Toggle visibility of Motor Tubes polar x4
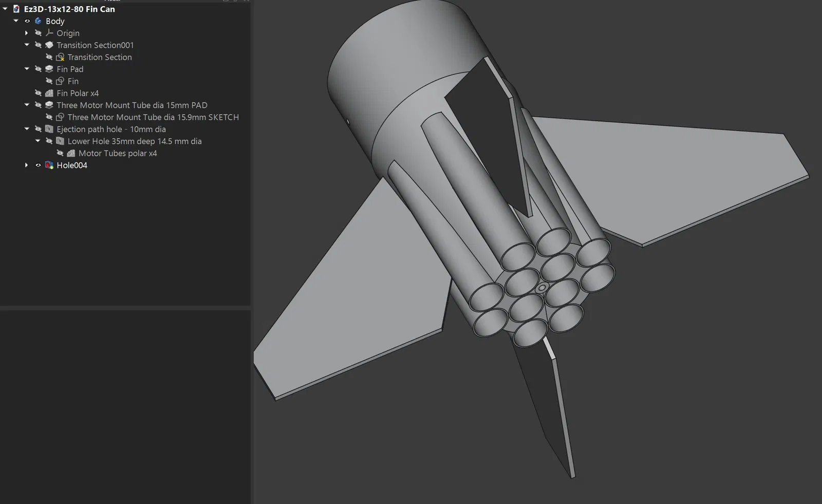Screen dimensions: 822x504 pos(60,153)
